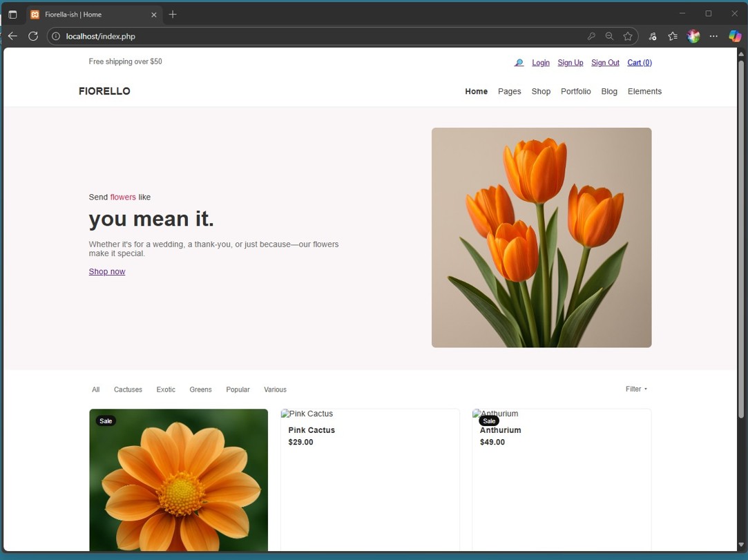Click the Sign Up link
Screen dimensions: 748x560
tap(570, 63)
